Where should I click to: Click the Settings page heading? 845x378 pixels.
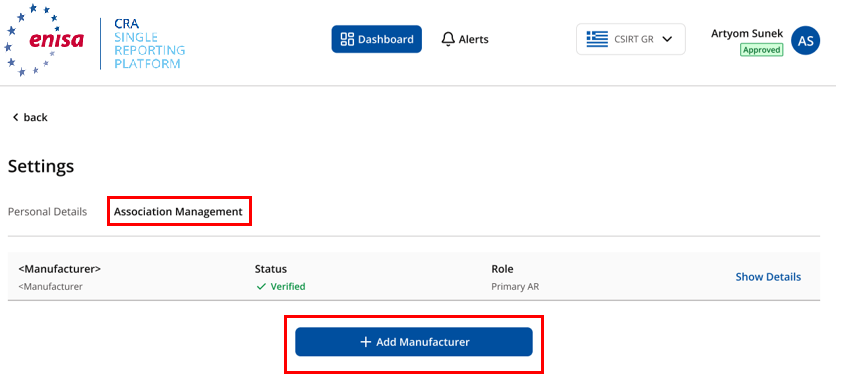click(x=41, y=167)
